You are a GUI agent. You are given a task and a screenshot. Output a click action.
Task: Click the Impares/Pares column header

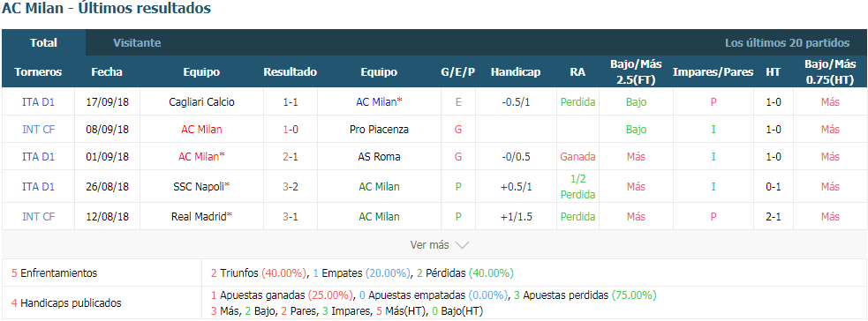(713, 71)
